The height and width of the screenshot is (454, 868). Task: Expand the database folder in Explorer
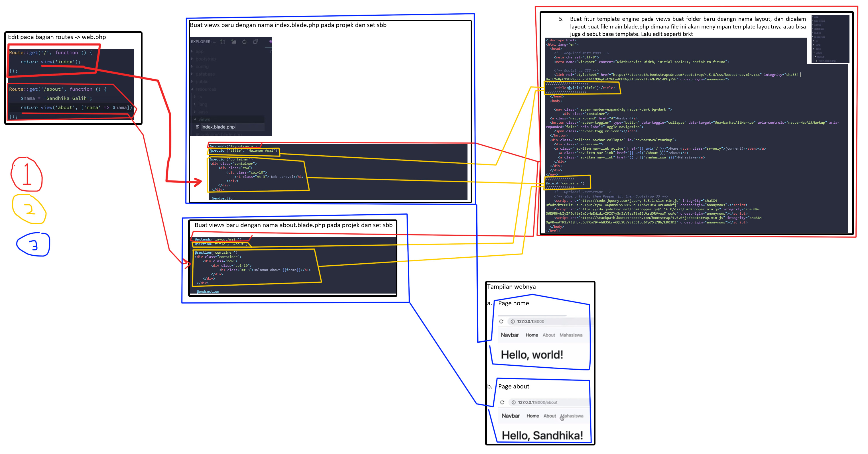coord(205,74)
